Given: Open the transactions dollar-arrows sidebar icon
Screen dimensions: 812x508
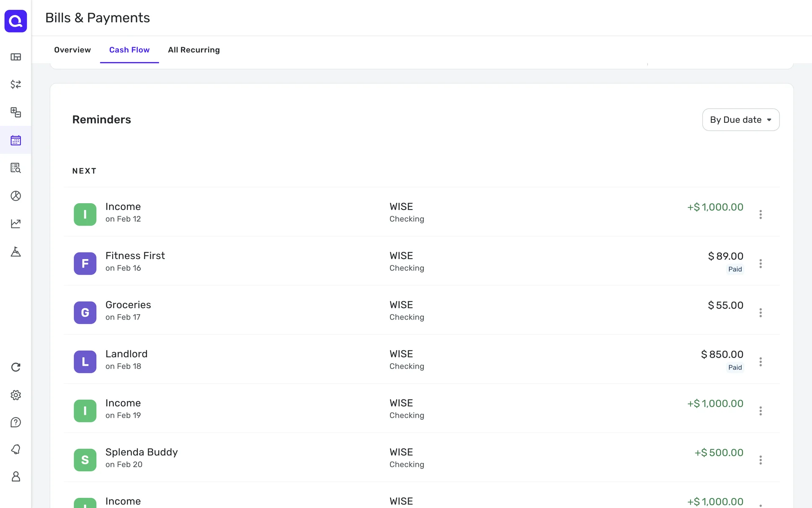Looking at the screenshot, I should [x=16, y=84].
